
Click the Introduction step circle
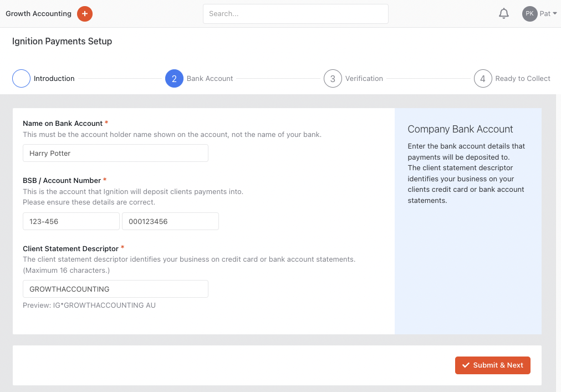21,79
